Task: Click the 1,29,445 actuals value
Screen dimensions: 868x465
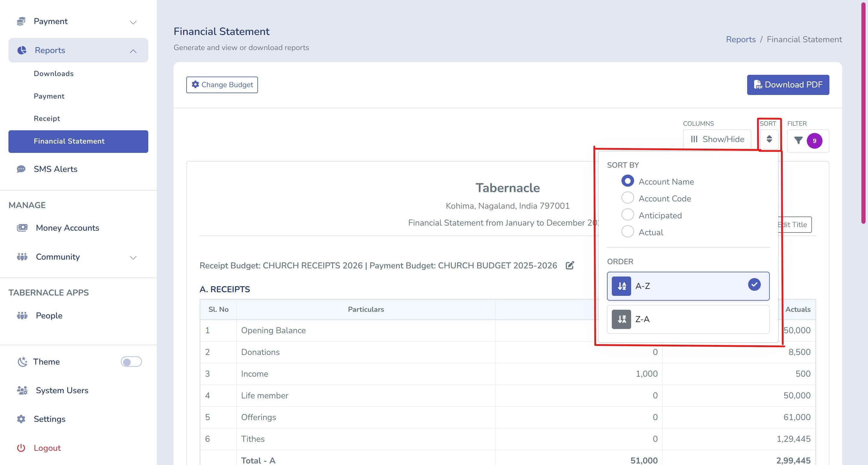Action: click(x=794, y=439)
